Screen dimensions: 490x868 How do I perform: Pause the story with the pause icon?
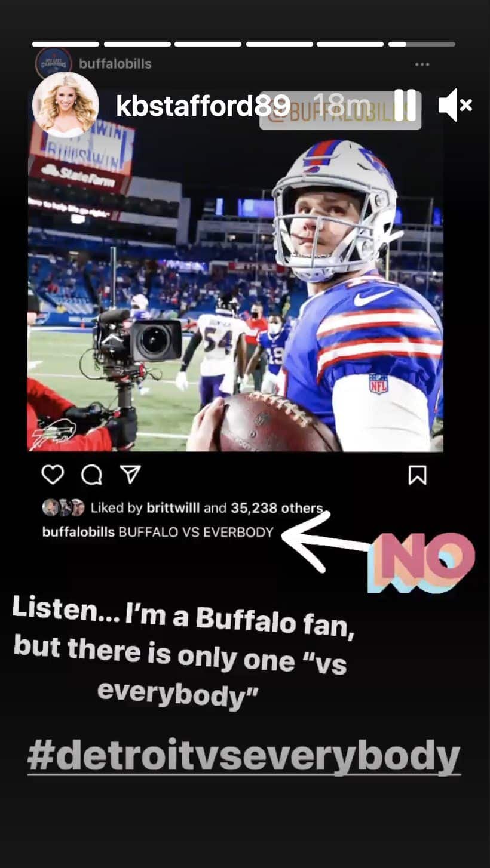point(405,106)
